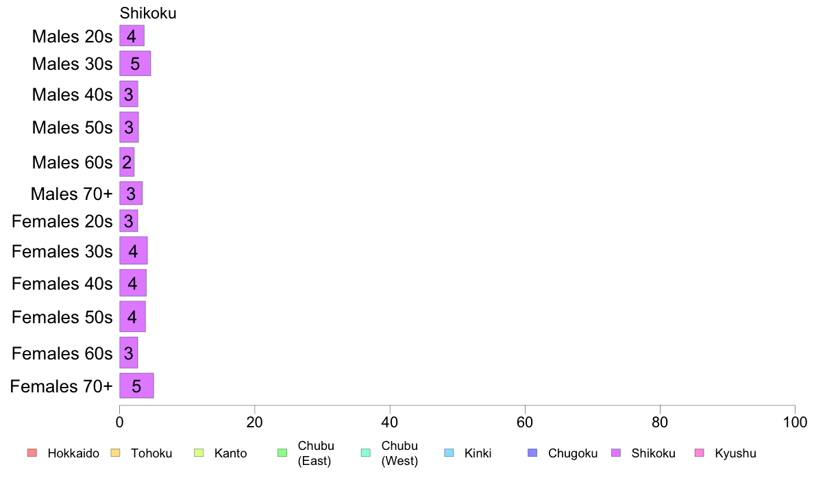Click the Chugoku blue legend swatch
814x504 pixels.
pyautogui.click(x=532, y=453)
